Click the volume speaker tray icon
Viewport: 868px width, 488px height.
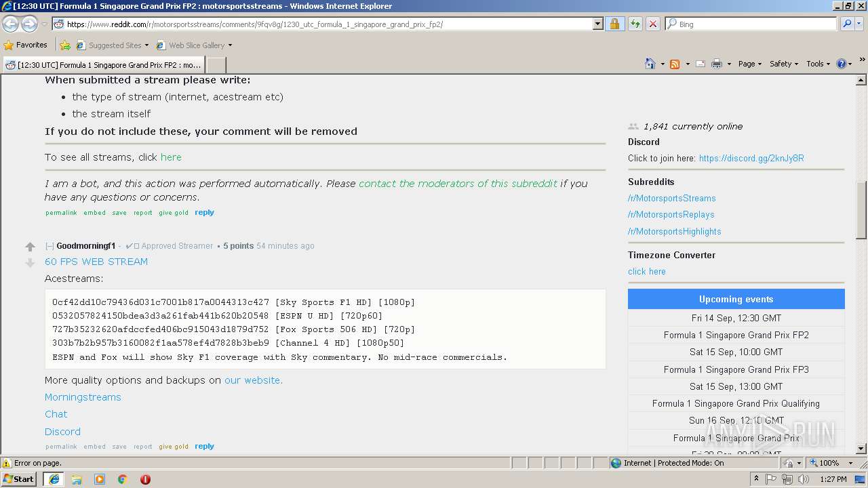pyautogui.click(x=804, y=479)
